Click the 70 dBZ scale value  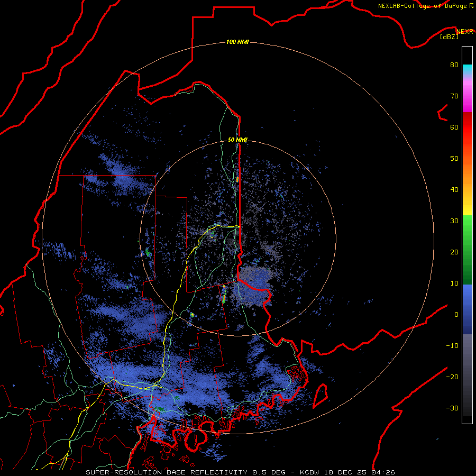(x=454, y=96)
